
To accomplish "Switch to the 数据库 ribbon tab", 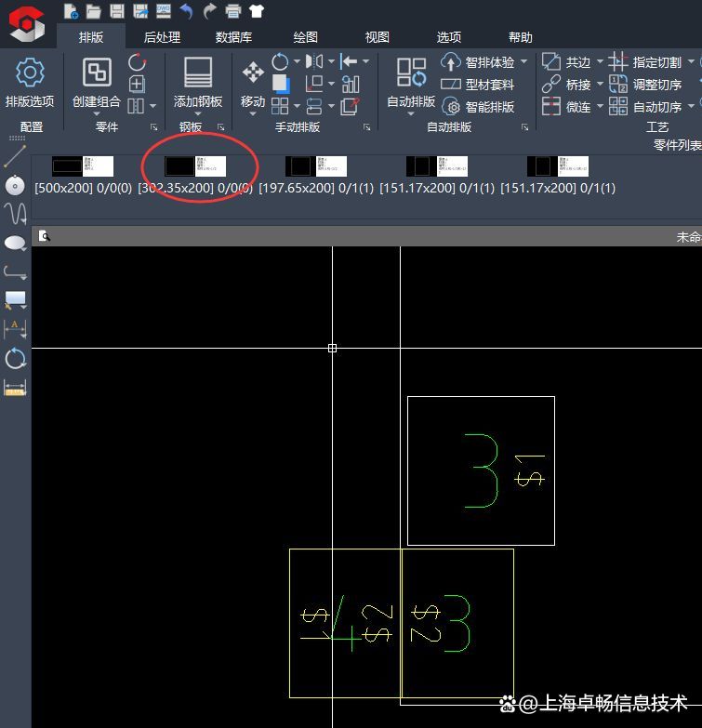I will 233,37.
